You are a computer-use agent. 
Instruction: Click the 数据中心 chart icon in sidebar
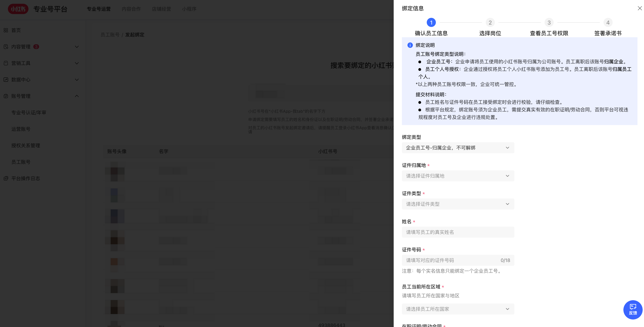(6, 80)
